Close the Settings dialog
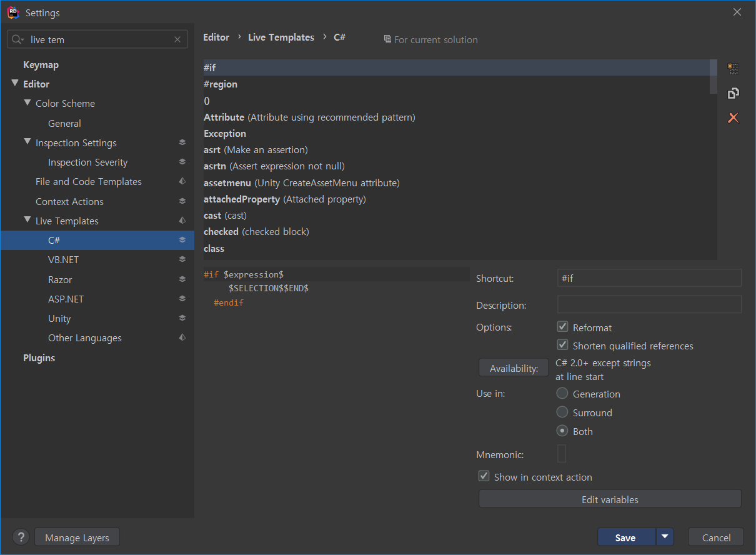This screenshot has height=555, width=756. point(737,12)
